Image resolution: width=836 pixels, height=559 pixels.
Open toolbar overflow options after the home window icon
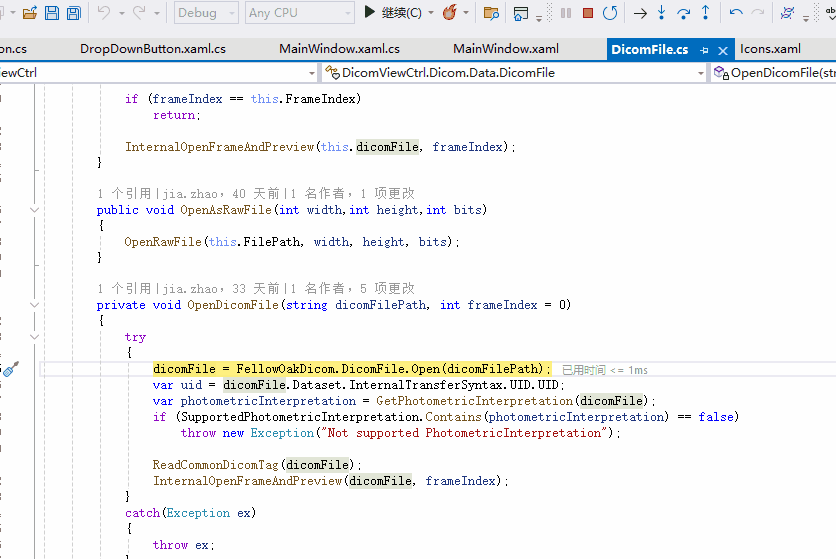coord(539,17)
